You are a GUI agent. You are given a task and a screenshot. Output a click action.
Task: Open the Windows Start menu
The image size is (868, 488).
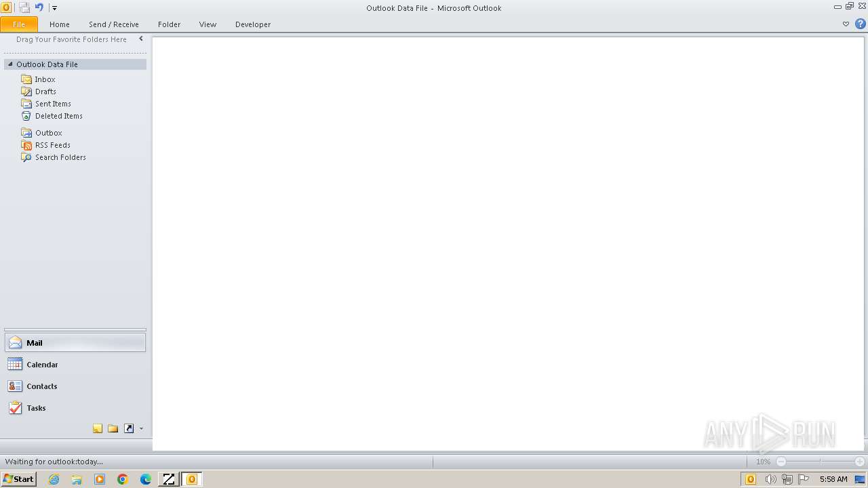18,479
